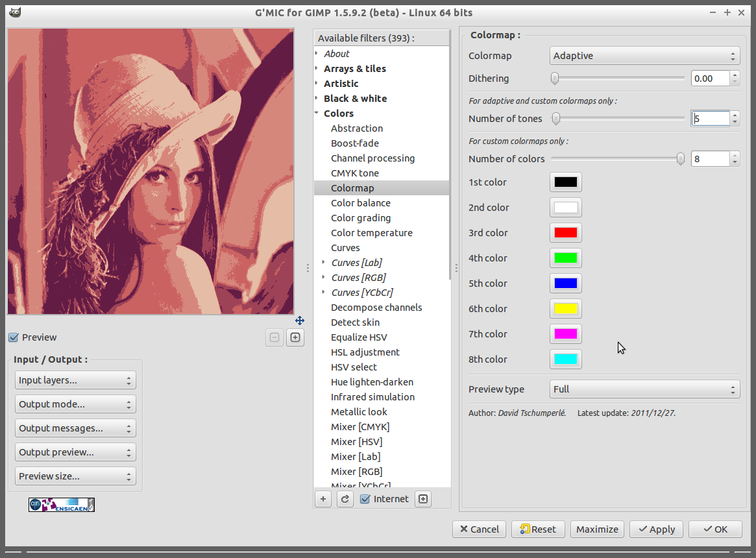
Task: Toggle the Preview checkbox
Action: (14, 337)
